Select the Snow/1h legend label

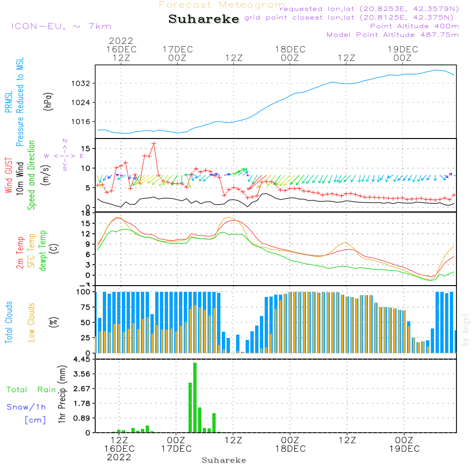click(x=27, y=407)
